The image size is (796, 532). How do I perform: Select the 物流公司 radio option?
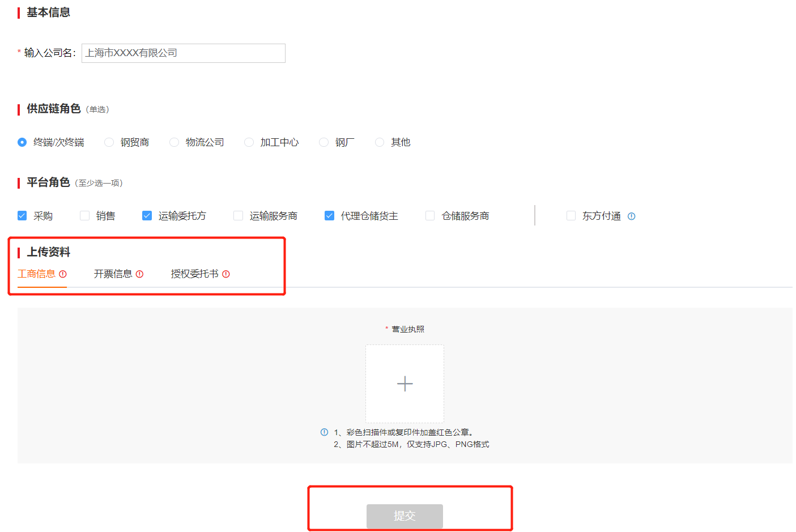tap(174, 142)
